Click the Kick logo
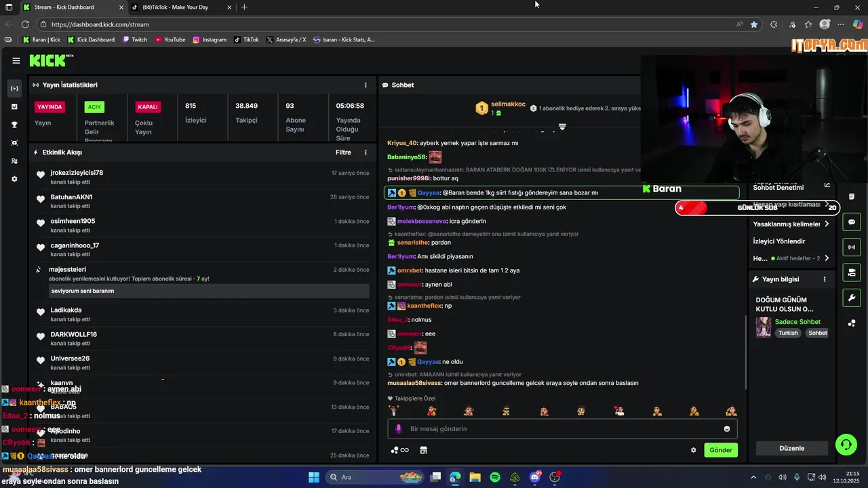Image resolution: width=868 pixels, height=488 pixels. pyautogui.click(x=51, y=60)
